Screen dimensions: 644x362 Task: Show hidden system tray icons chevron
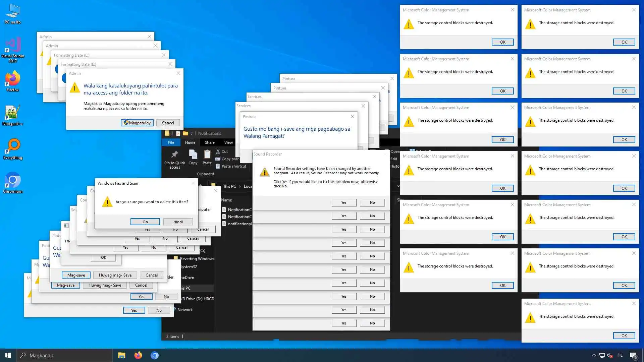point(594,355)
